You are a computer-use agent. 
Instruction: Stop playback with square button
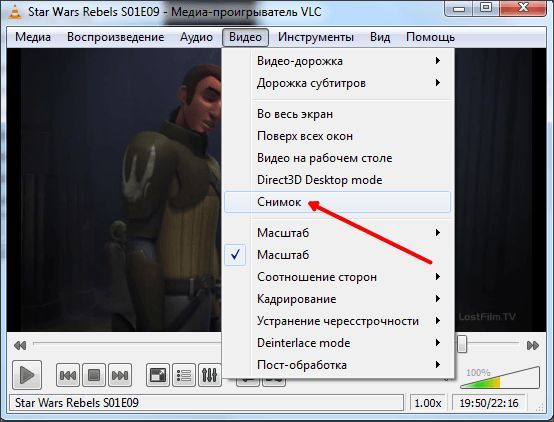point(94,375)
